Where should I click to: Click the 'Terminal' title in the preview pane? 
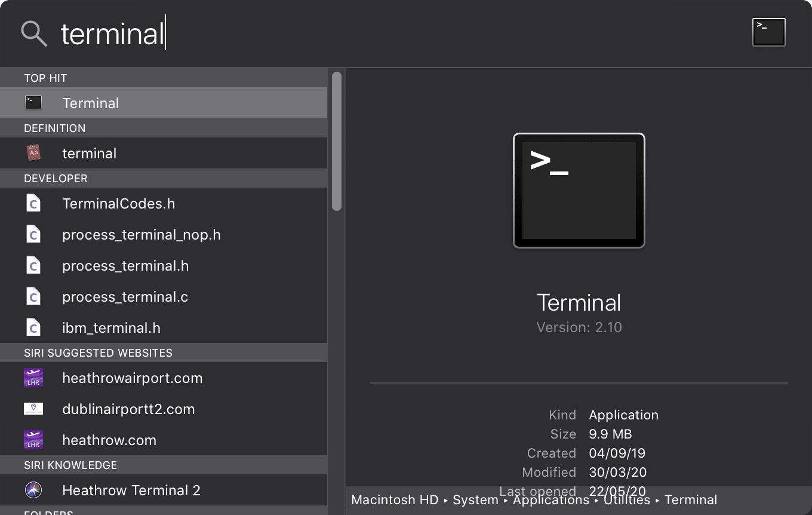[x=579, y=302]
